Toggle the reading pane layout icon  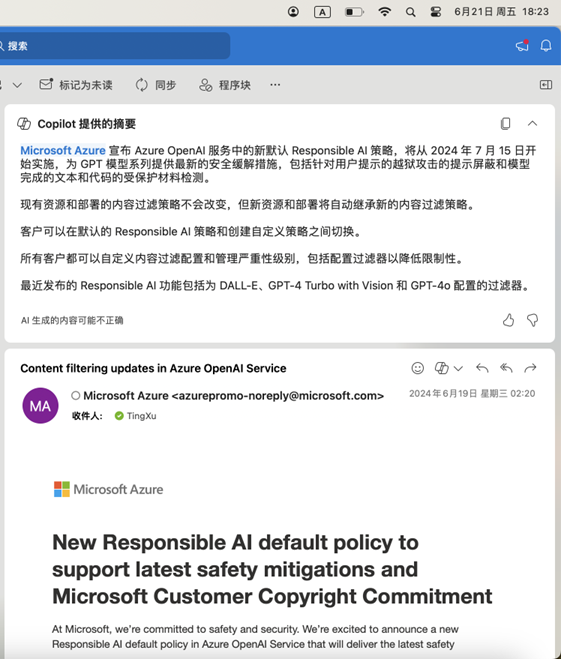pyautogui.click(x=545, y=85)
